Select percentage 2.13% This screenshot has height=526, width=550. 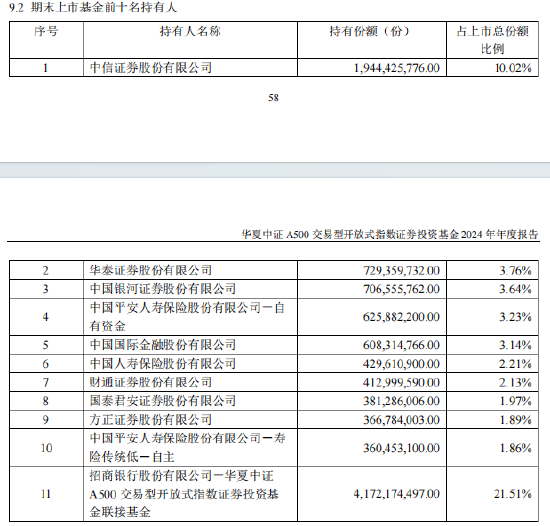[x=516, y=382]
